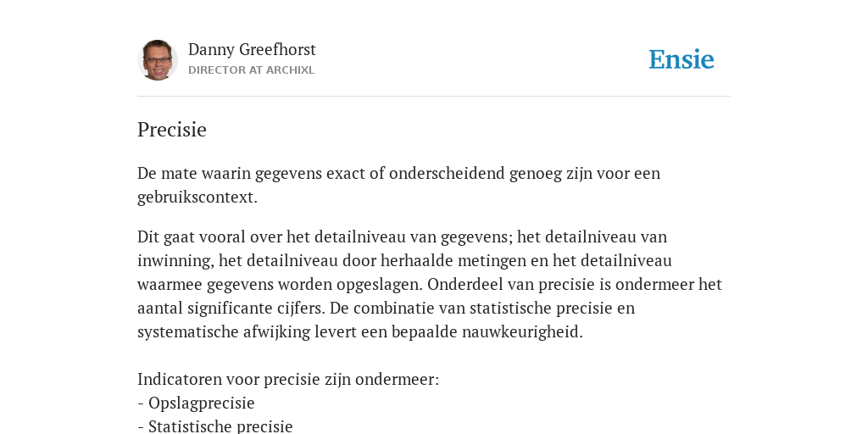The width and height of the screenshot is (868, 434).
Task: Click the horizontal divider below the header
Action: pyautogui.click(x=434, y=97)
